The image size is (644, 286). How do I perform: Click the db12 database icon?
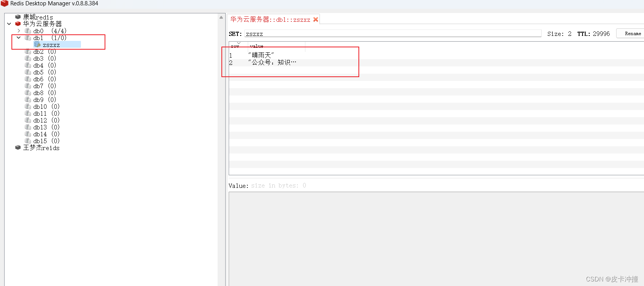tap(28, 120)
